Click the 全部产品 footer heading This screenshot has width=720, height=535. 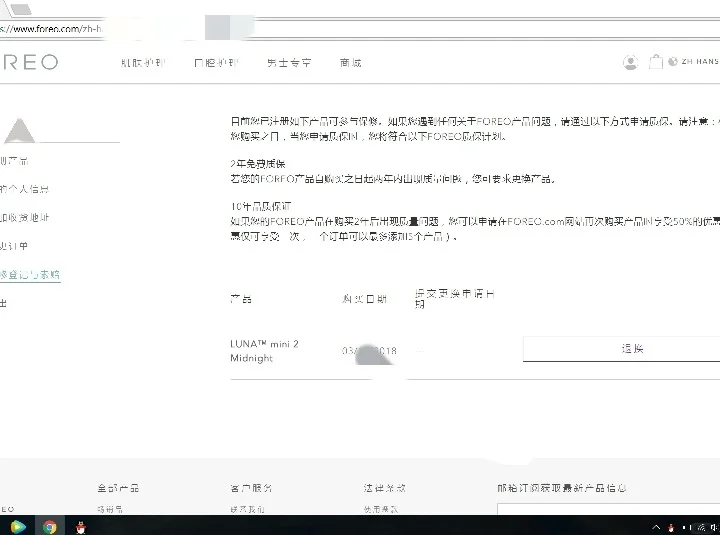click(118, 488)
